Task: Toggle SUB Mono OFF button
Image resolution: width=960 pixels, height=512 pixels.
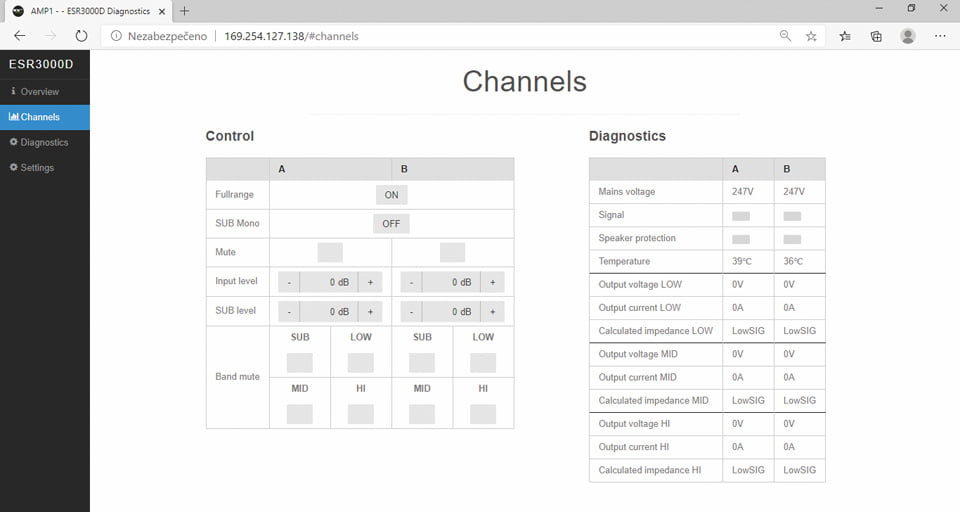Action: (391, 224)
